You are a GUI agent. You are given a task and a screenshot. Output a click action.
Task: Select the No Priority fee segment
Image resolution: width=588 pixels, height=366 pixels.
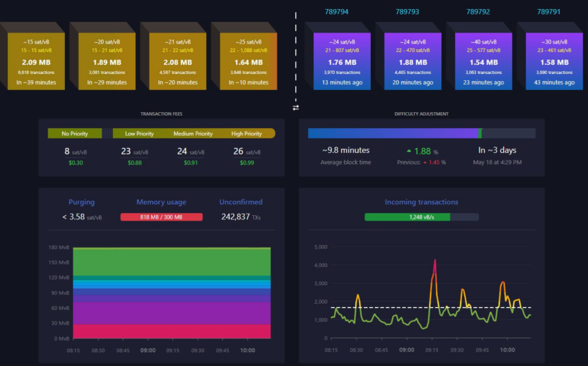pos(75,134)
